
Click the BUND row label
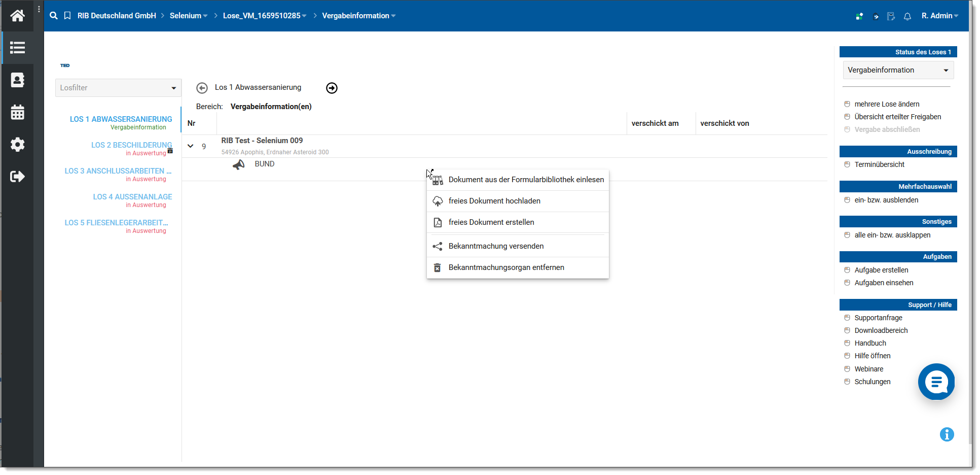click(264, 164)
